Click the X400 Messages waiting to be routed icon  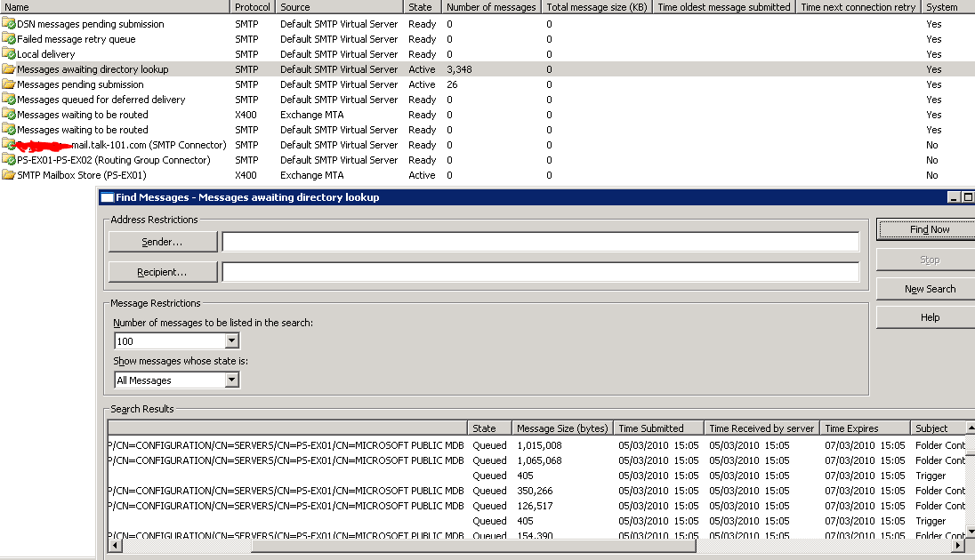click(x=9, y=115)
